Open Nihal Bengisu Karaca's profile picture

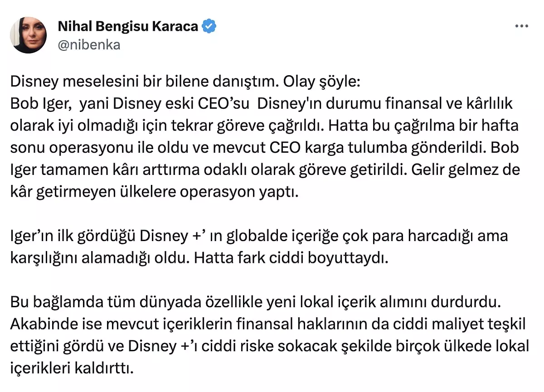click(28, 35)
